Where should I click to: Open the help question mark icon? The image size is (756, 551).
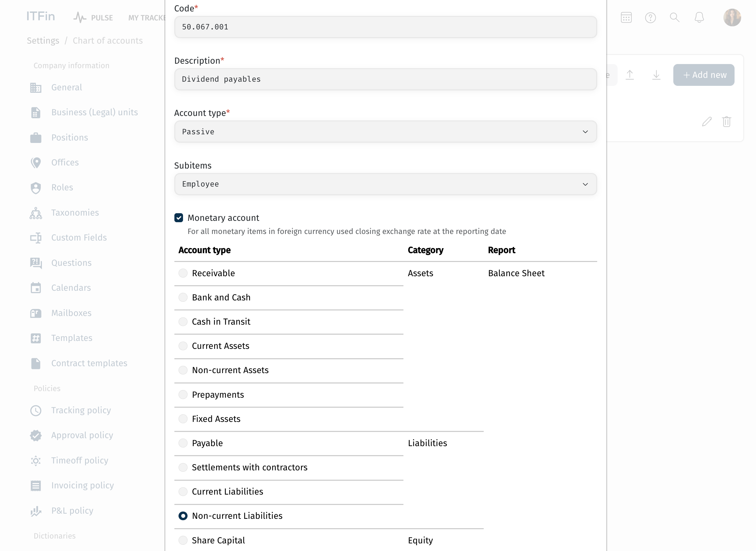pos(650,17)
